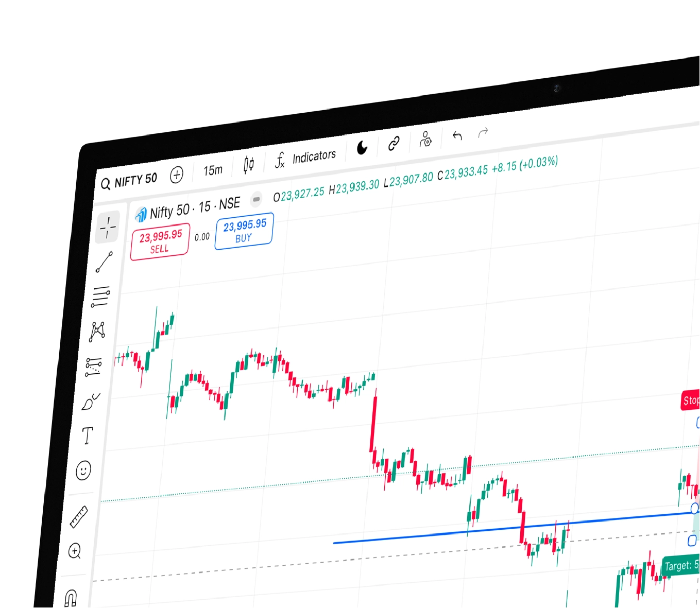Click the close price C23,933.45
The image size is (700, 608).
463,173
